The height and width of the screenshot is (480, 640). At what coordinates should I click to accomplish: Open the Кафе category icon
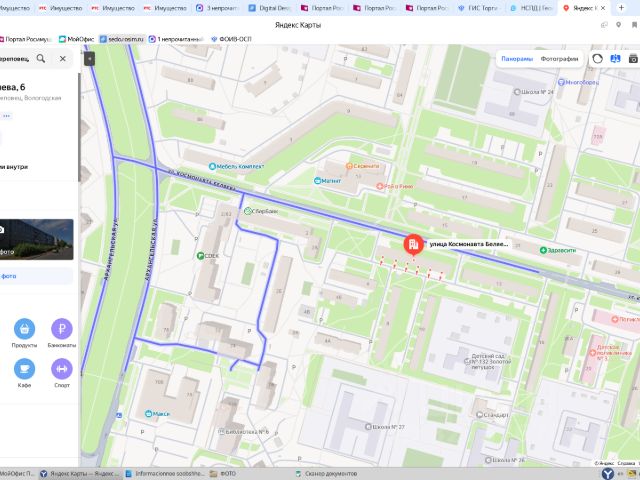pyautogui.click(x=24, y=369)
